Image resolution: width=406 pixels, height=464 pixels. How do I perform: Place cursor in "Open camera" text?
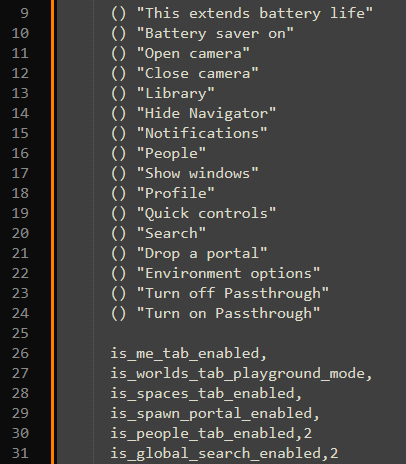[x=193, y=54]
